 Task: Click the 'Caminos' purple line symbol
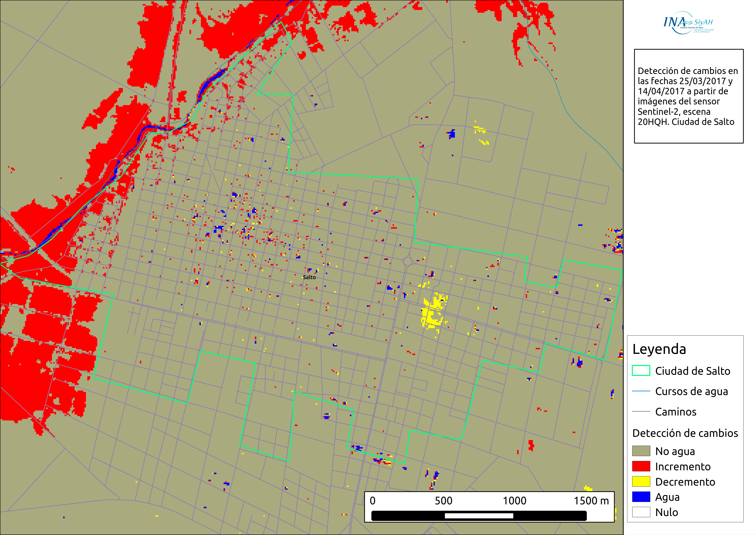641,411
